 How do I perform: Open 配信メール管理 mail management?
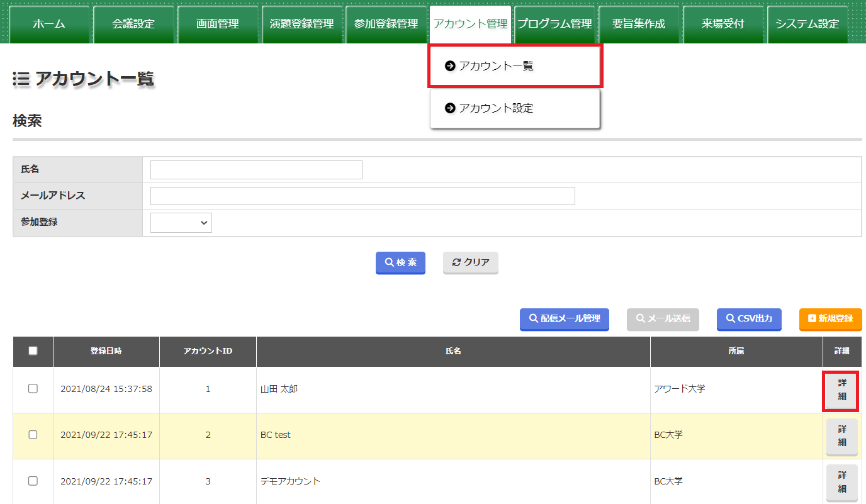(564, 319)
